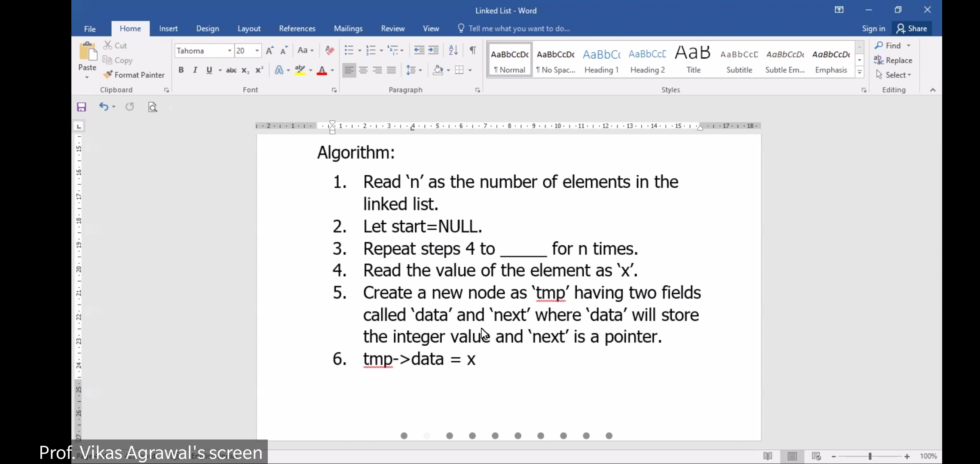Expand the Styles gallery more arrow
The height and width of the screenshot is (464, 980).
pyautogui.click(x=860, y=73)
